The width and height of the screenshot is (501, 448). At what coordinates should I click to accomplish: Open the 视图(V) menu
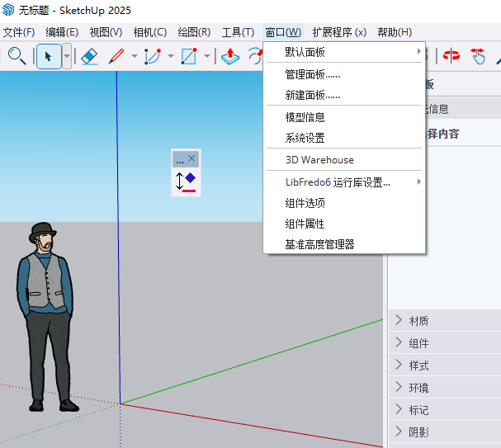106,32
